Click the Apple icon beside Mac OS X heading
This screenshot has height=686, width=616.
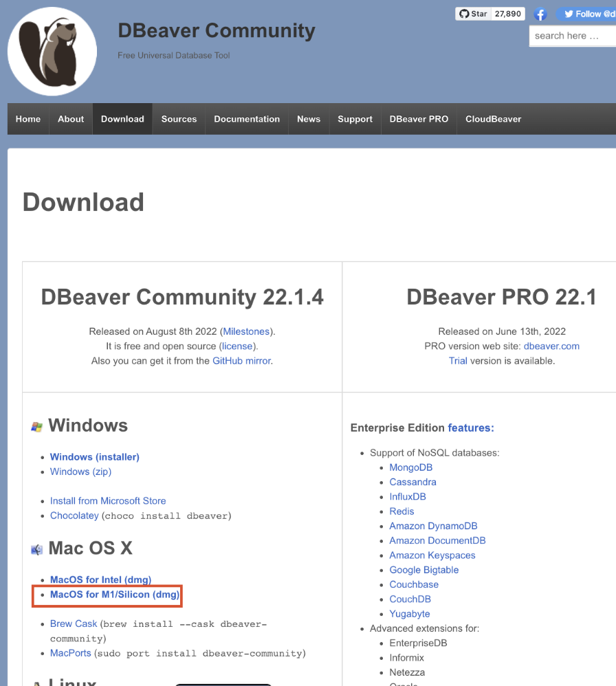[x=36, y=549]
